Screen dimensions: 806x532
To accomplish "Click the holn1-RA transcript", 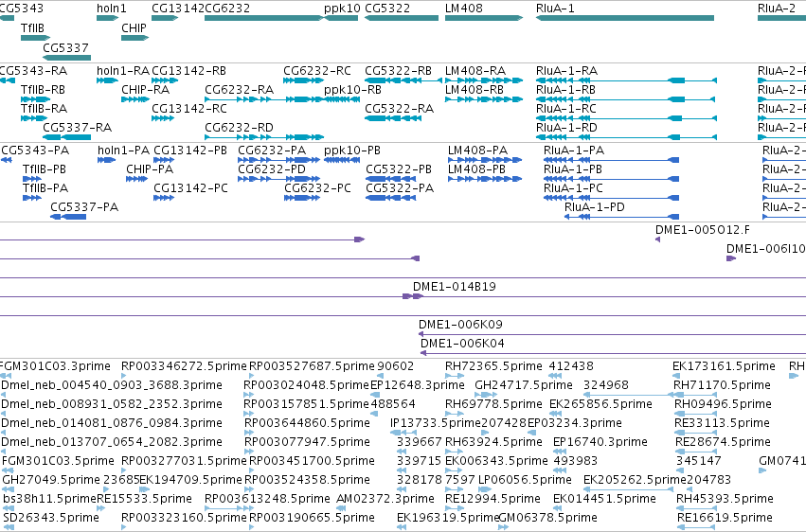I will (107, 80).
